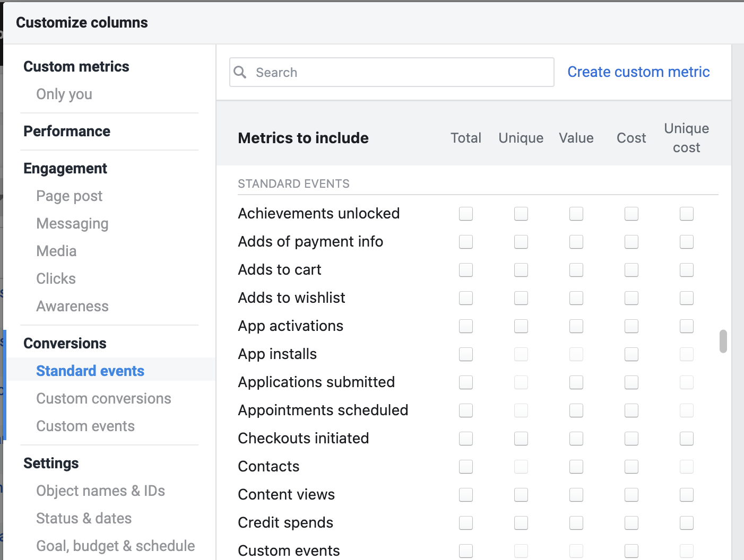Check Cost for Custom events row

[x=631, y=551]
